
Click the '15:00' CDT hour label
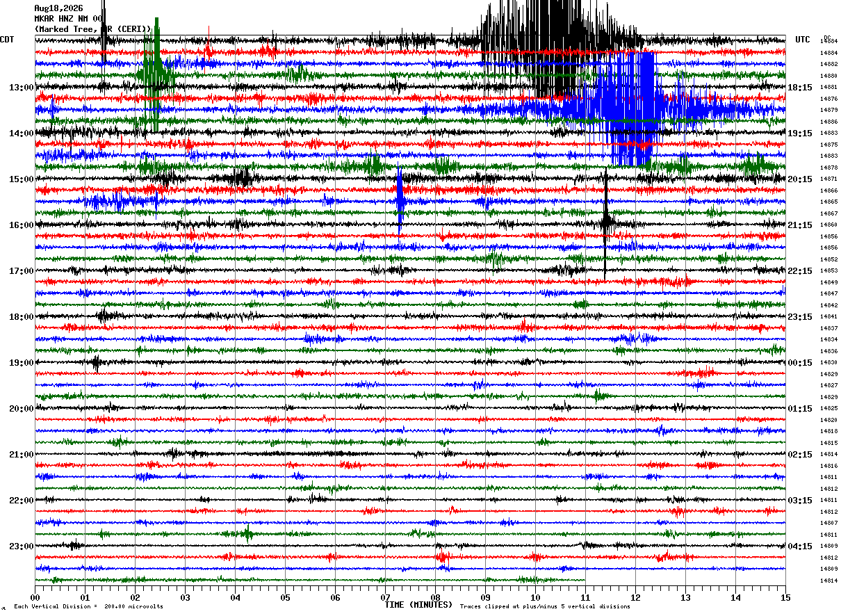tap(22, 179)
